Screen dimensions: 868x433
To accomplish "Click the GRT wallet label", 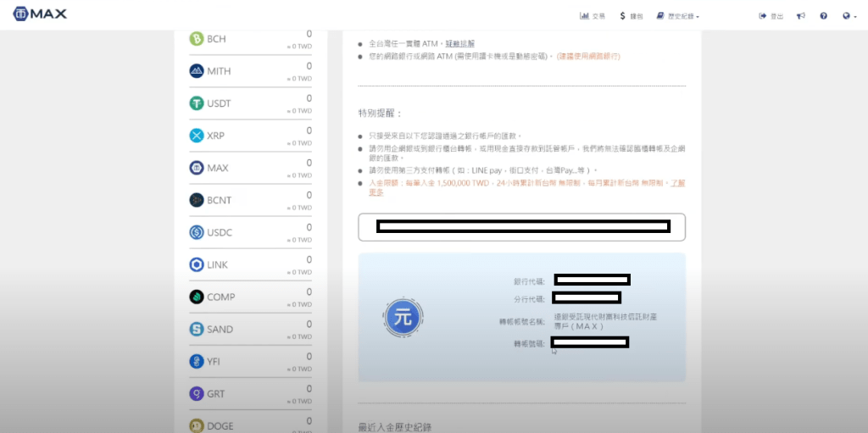I will tap(216, 394).
